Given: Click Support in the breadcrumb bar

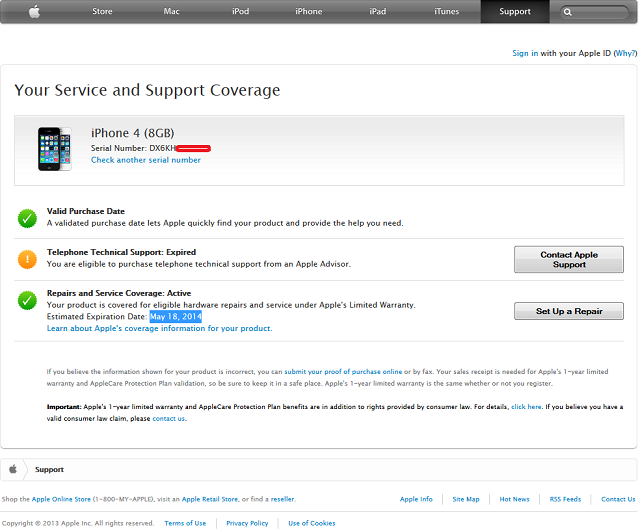Looking at the screenshot, I should (x=49, y=470).
